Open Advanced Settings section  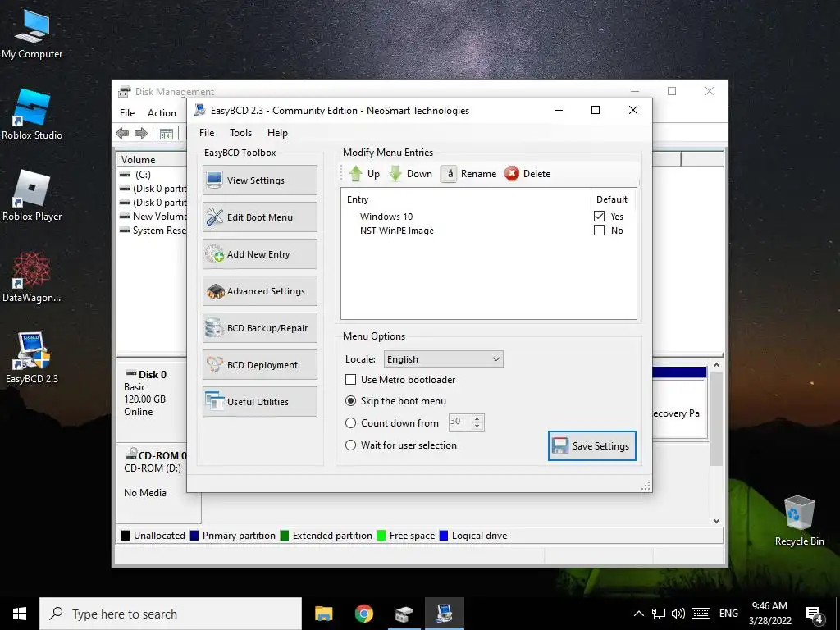point(260,291)
